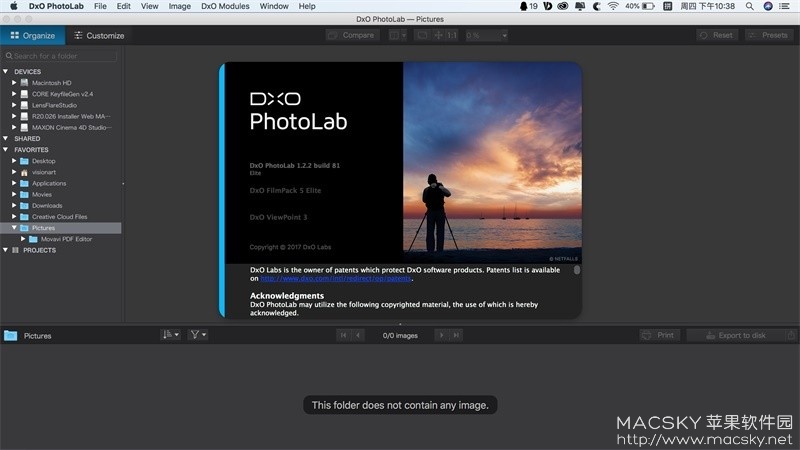Open the DxO PhotoLab application menu
Viewport: 800px width, 450px height.
pos(56,6)
